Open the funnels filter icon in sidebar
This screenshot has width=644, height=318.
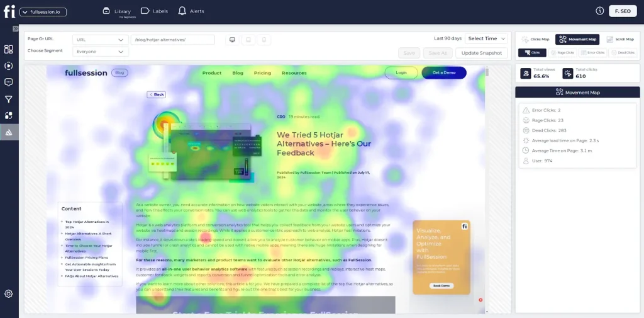pos(9,99)
